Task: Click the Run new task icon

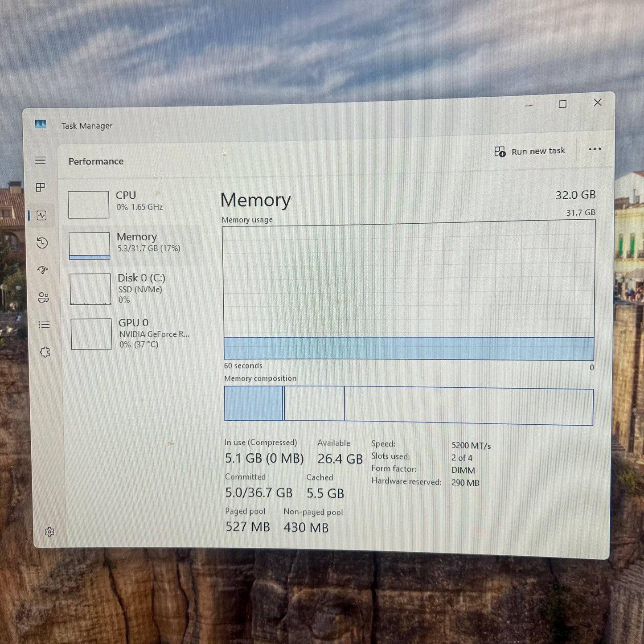Action: 500,152
